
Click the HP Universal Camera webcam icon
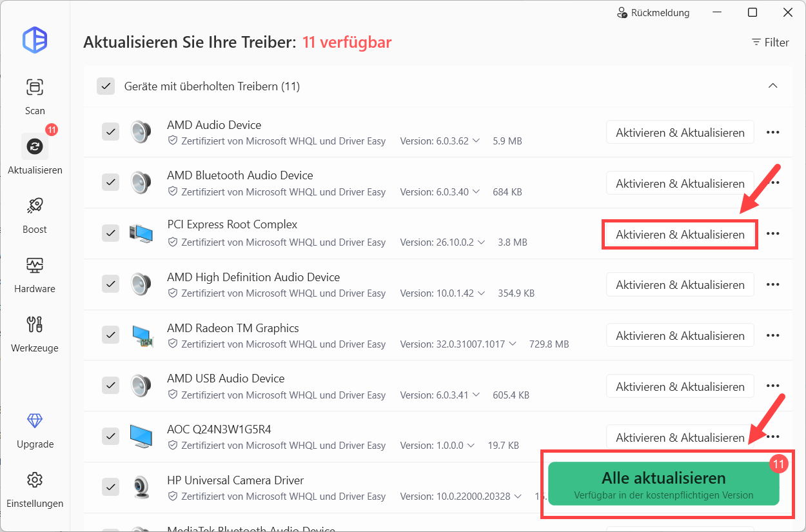(141, 488)
